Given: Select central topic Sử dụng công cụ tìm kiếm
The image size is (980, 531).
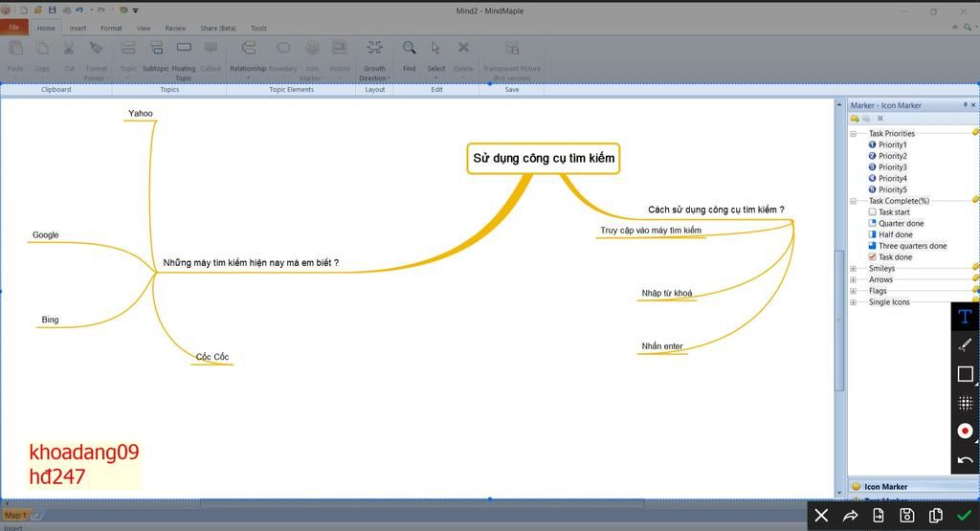Looking at the screenshot, I should click(544, 158).
